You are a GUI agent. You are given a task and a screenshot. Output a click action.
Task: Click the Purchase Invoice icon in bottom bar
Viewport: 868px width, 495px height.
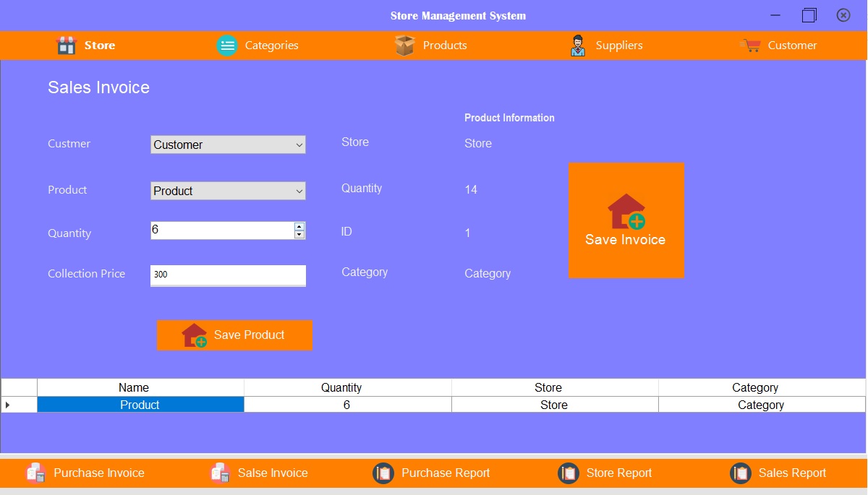tap(34, 473)
